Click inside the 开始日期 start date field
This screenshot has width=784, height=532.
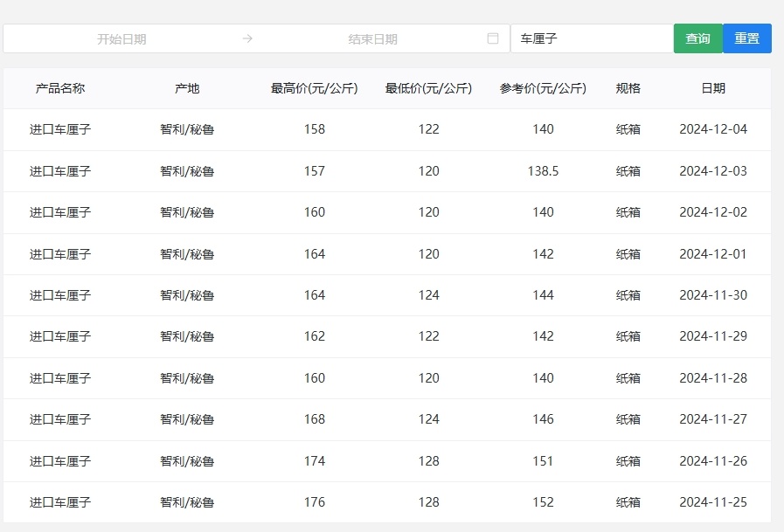coord(122,38)
